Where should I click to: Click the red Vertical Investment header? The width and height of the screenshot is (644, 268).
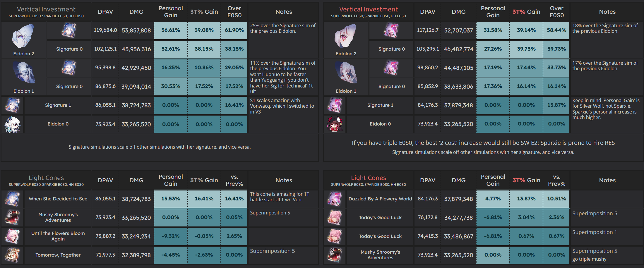pos(368,9)
